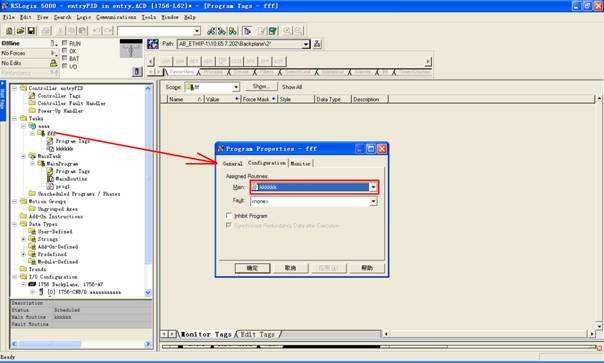Open the Edit menu
Screen dimensions: 604x363
click(x=25, y=17)
